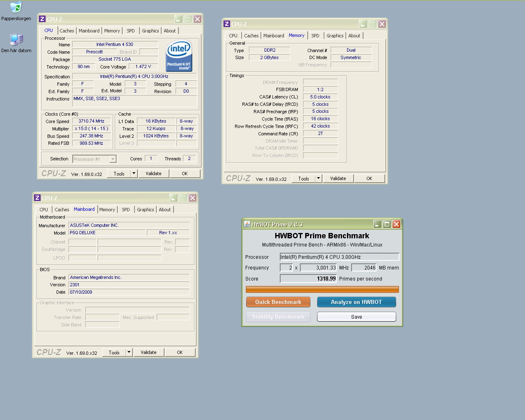
Task: Expand Tools dropdown arrow in Memory window
Action: (x=318, y=178)
